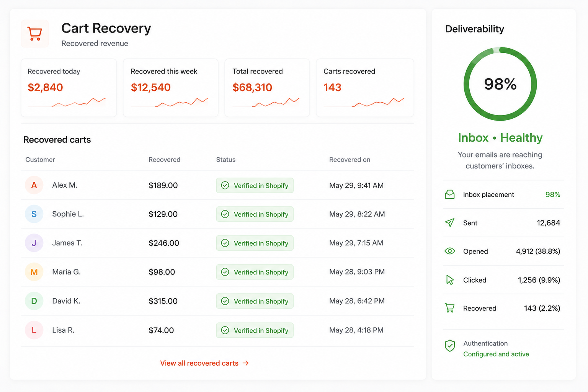Click Verified in Shopify badge for David K.
This screenshot has height=392, width=588.
pyautogui.click(x=255, y=301)
